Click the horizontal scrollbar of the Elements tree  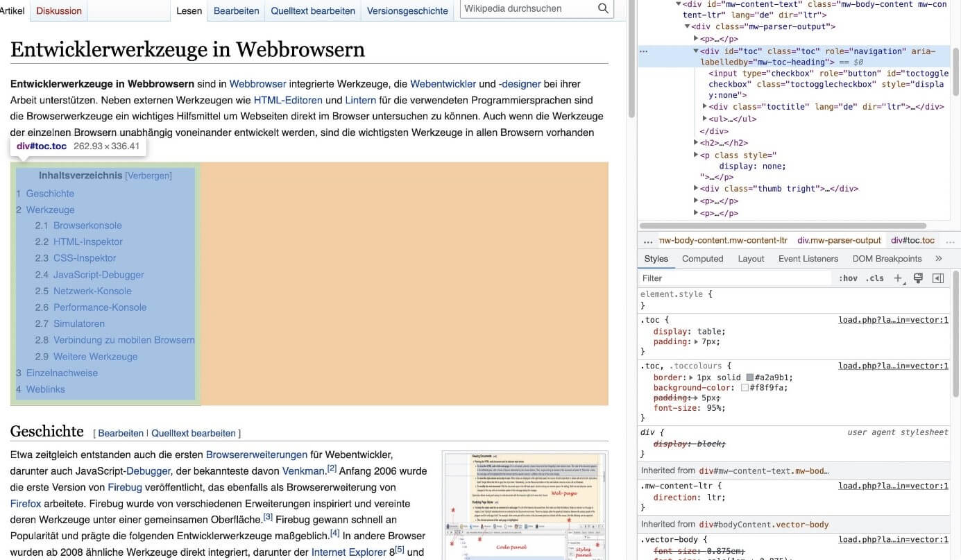click(782, 226)
